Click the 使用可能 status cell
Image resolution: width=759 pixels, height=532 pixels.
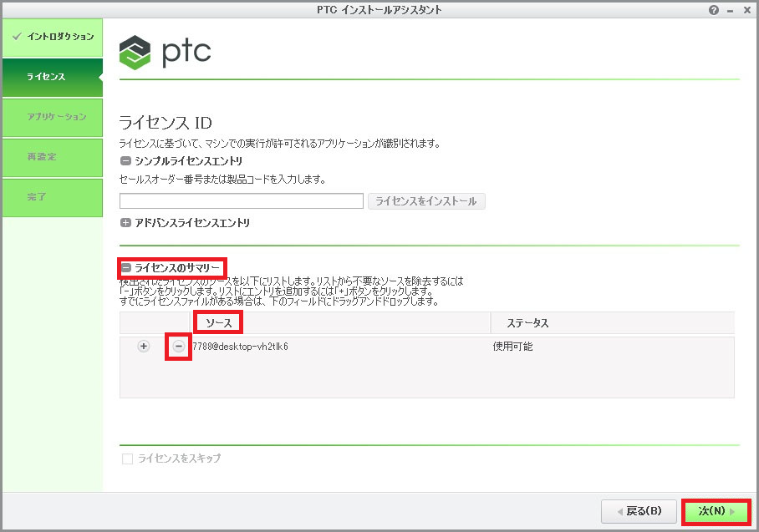[512, 347]
